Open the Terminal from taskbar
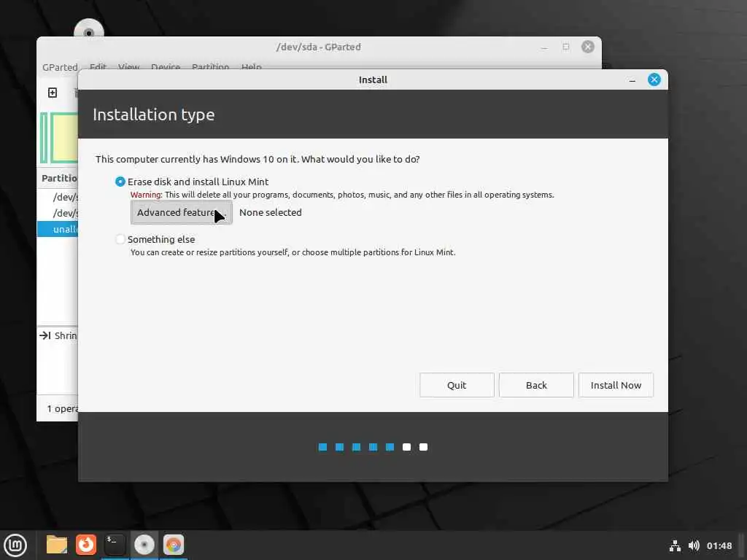The height and width of the screenshot is (560, 747). point(115,545)
